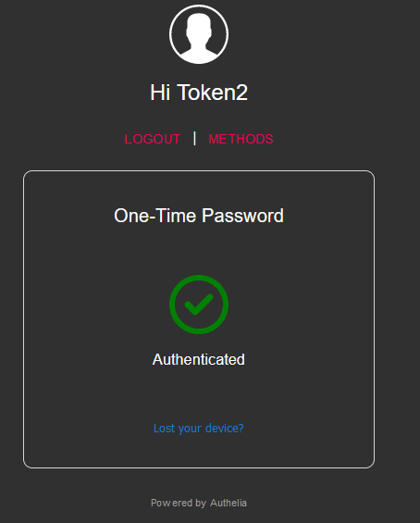Click the green authenticated checkmark icon
This screenshot has height=523, width=420.
[x=199, y=305]
